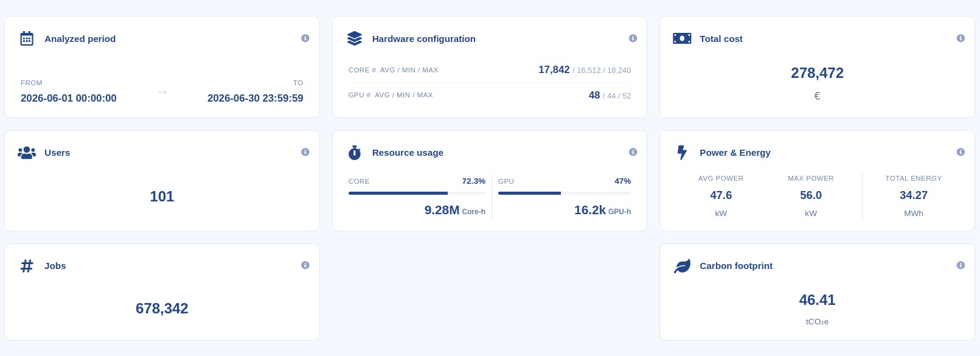Image resolution: width=980 pixels, height=356 pixels.
Task: Show info for the Resource usage card
Action: [x=633, y=152]
